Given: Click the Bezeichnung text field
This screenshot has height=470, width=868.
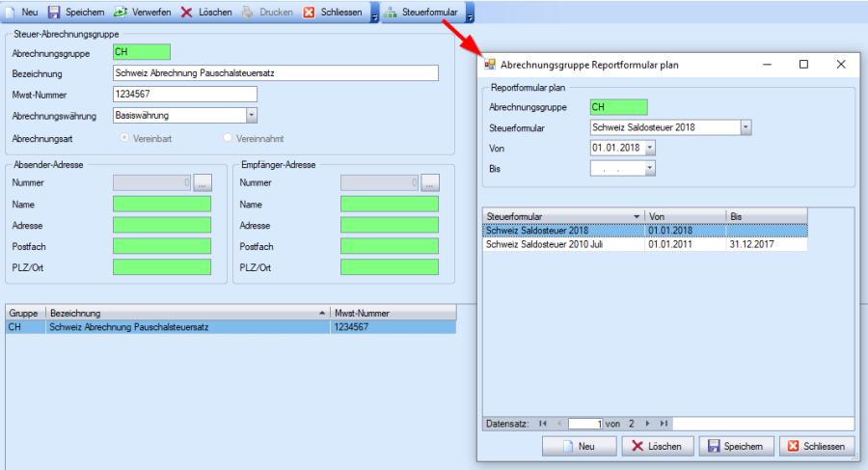Looking at the screenshot, I should click(x=276, y=73).
